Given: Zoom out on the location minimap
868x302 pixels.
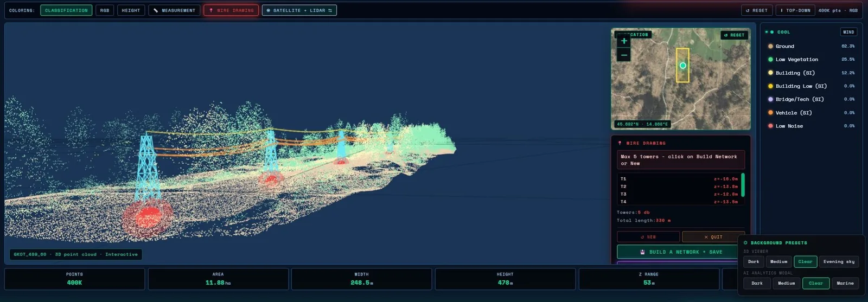Looking at the screenshot, I should click(624, 55).
